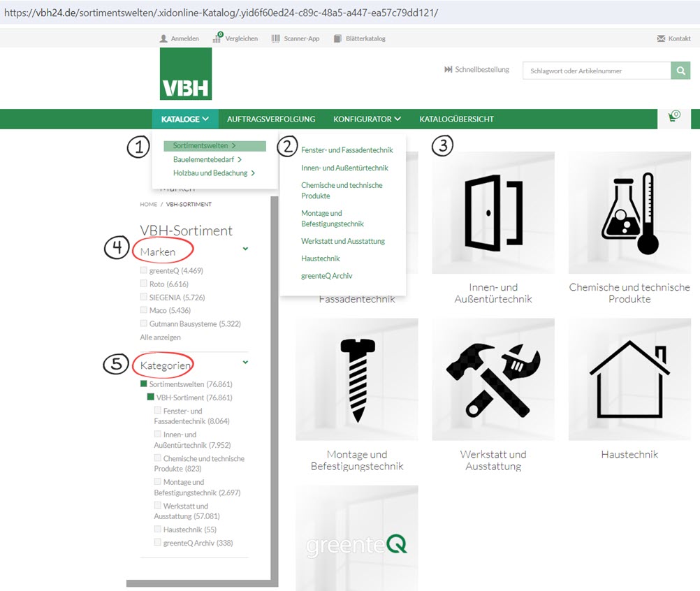The width and height of the screenshot is (700, 591).
Task: Check Werkstatt und Ausstattung (57.081) category
Action: click(158, 505)
